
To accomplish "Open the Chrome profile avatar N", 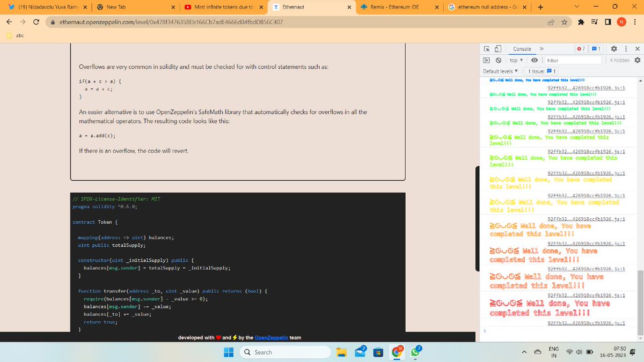I will [x=621, y=22].
